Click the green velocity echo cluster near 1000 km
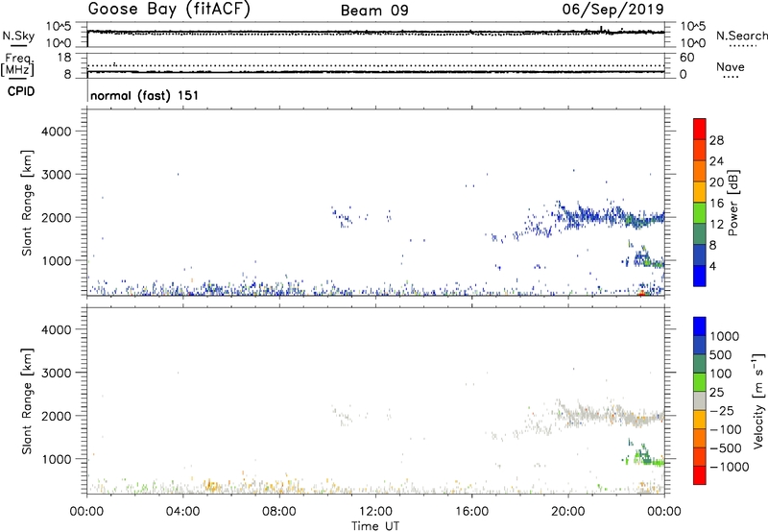 [x=645, y=456]
